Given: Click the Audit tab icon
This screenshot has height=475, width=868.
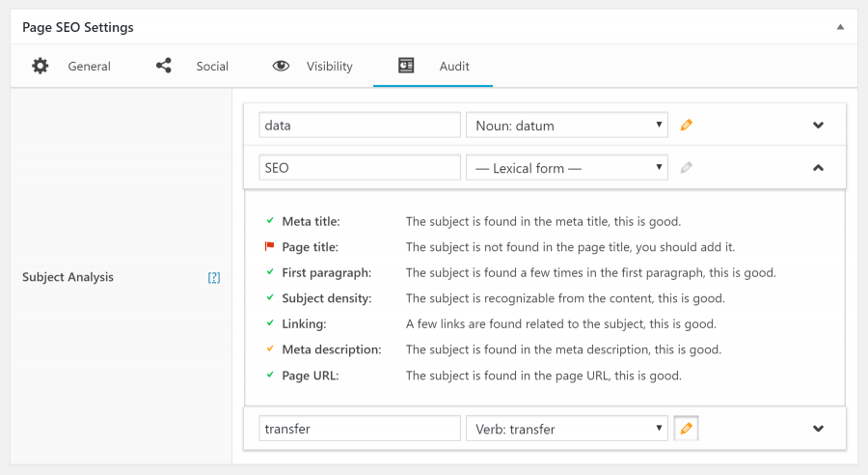Looking at the screenshot, I should 406,66.
